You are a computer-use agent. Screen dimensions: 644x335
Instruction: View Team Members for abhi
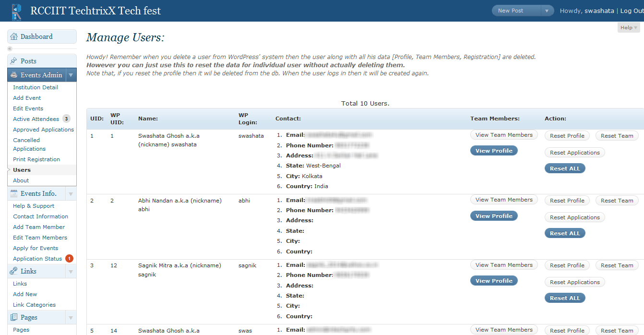[x=504, y=200]
